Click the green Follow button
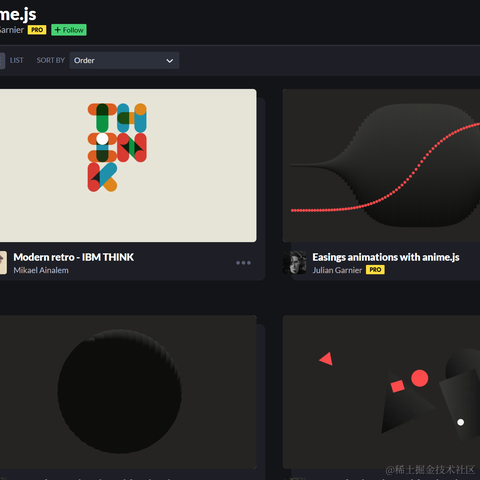The height and width of the screenshot is (480, 480). 69,30
